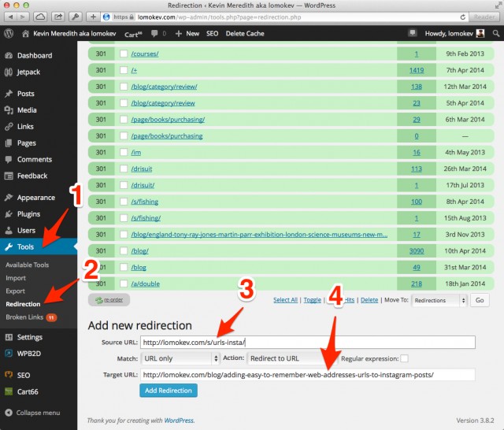
Task: Open the /blog/ redirect link
Action: [140, 250]
